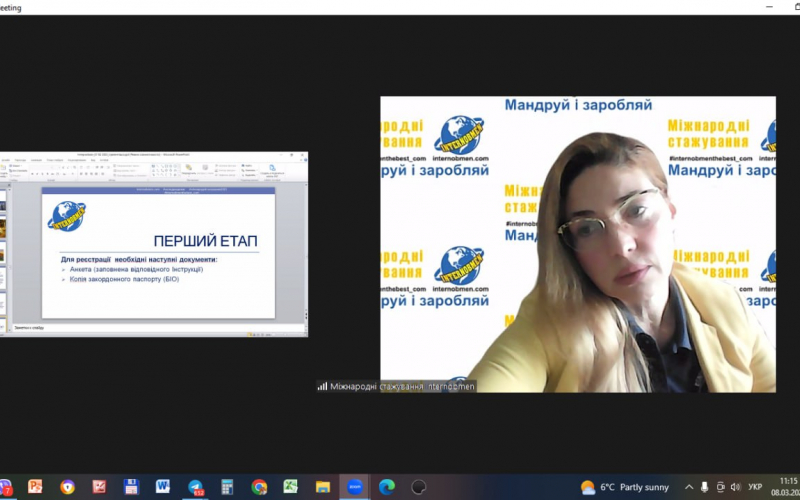Image resolution: width=800 pixels, height=500 pixels.
Task: Click the microphone icon in system tray
Action: tap(705, 487)
